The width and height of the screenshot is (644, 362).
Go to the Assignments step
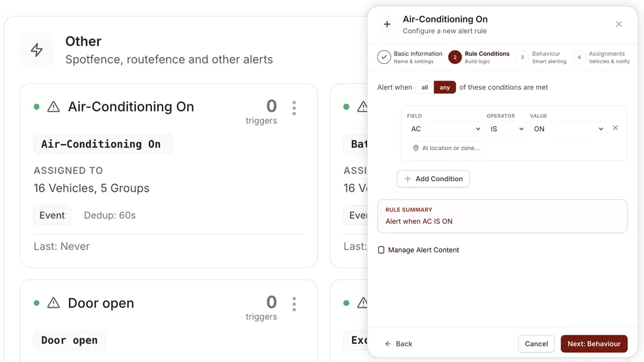[602, 57]
